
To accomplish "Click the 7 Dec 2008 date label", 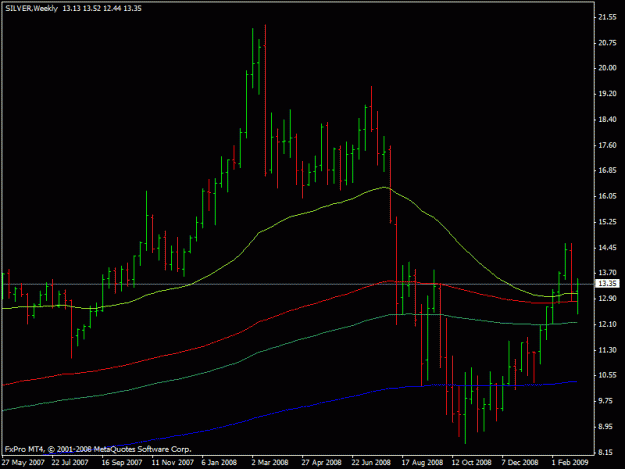I will point(520,462).
